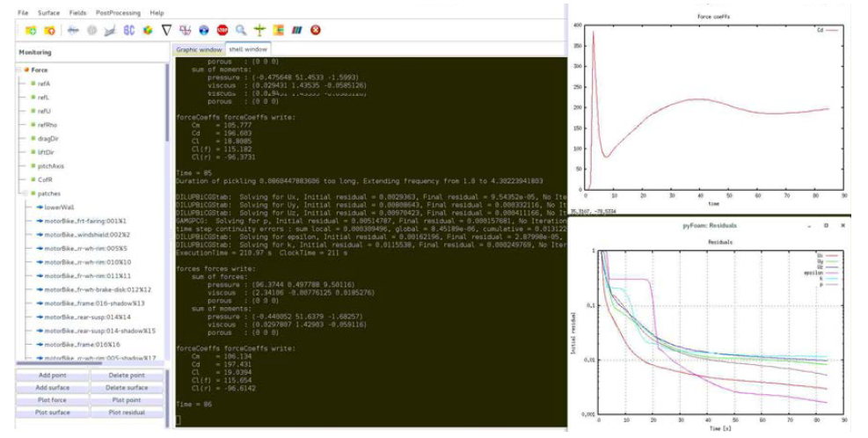Open the PostProcessing menu
Screen dimensions: 868x438
pos(116,13)
